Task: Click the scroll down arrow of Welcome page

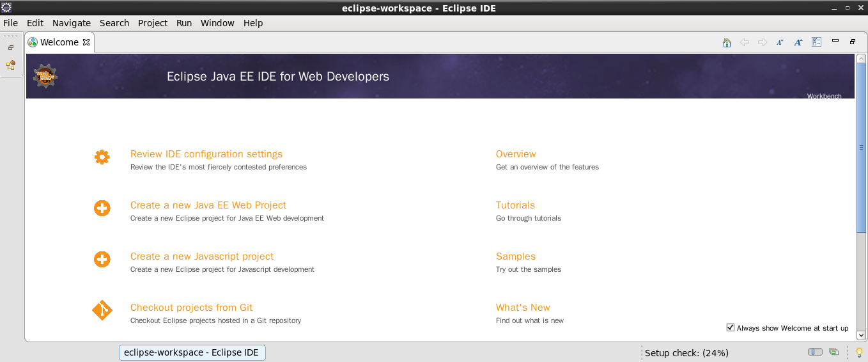Action: [x=861, y=335]
